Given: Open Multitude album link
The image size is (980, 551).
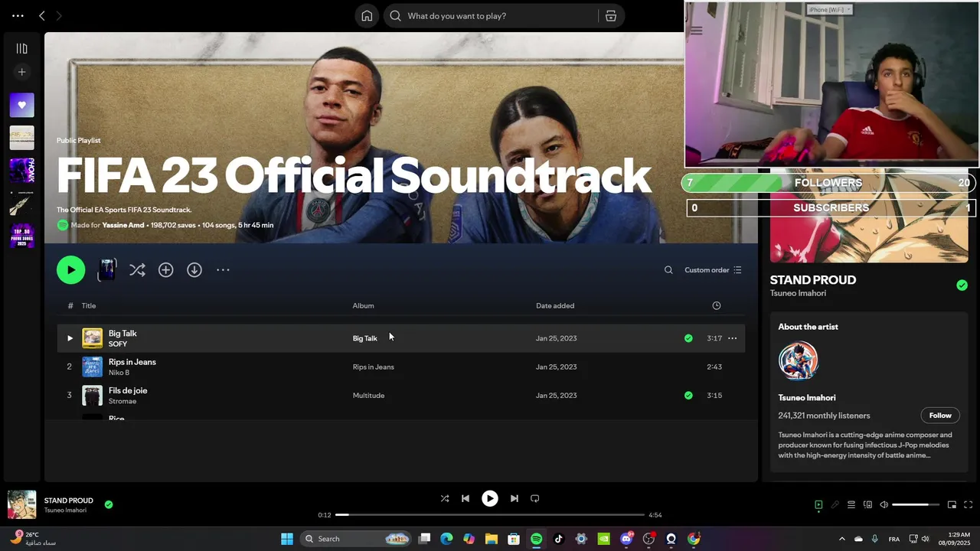Looking at the screenshot, I should click(368, 396).
